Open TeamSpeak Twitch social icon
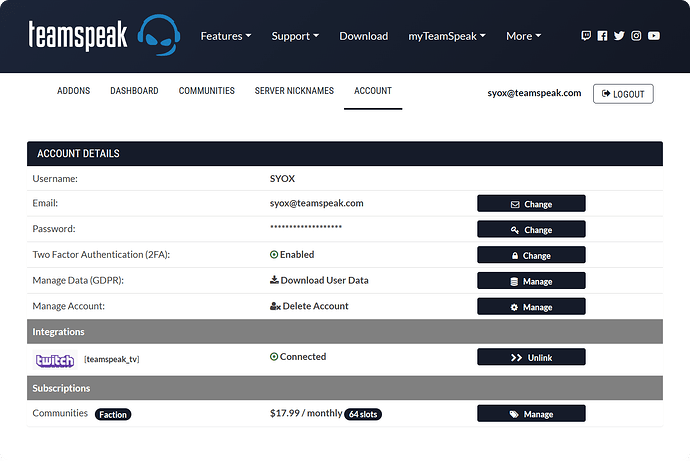The height and width of the screenshot is (461, 690). point(586,36)
